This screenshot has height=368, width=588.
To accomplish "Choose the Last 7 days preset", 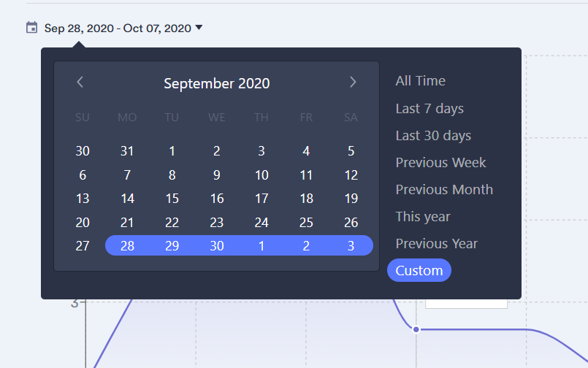I will point(429,109).
